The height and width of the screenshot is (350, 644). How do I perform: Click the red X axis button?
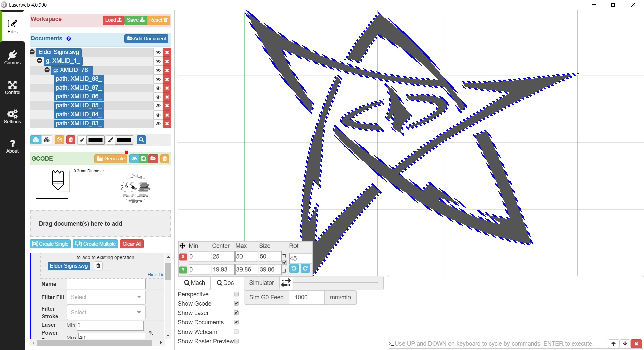pos(183,257)
